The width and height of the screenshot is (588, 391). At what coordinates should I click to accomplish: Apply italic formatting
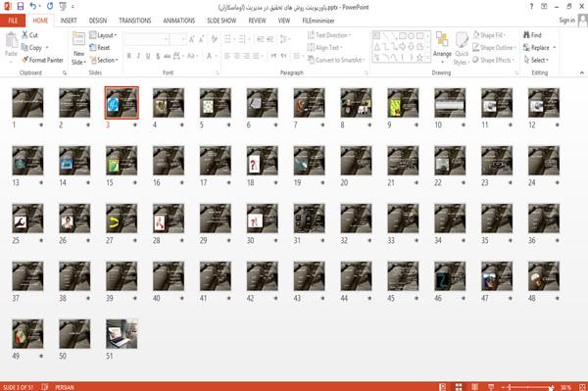click(x=138, y=56)
